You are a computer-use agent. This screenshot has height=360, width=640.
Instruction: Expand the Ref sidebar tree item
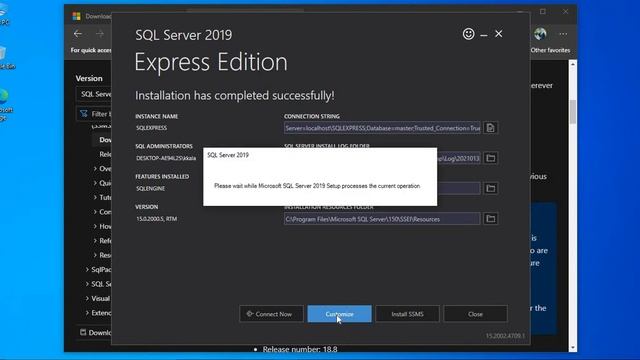pyautogui.click(x=95, y=240)
